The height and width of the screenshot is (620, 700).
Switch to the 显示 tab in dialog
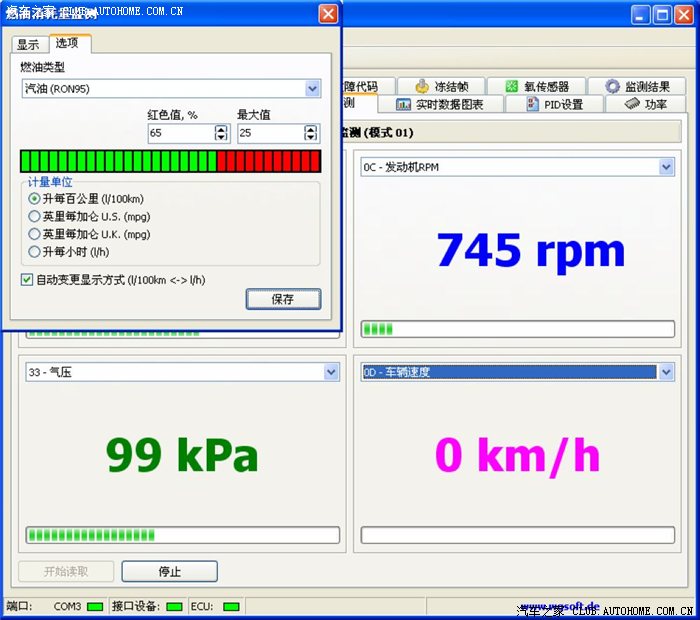[28, 45]
